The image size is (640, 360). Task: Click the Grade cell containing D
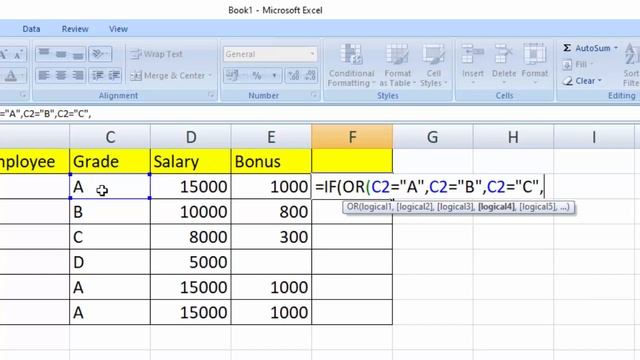coord(110,262)
